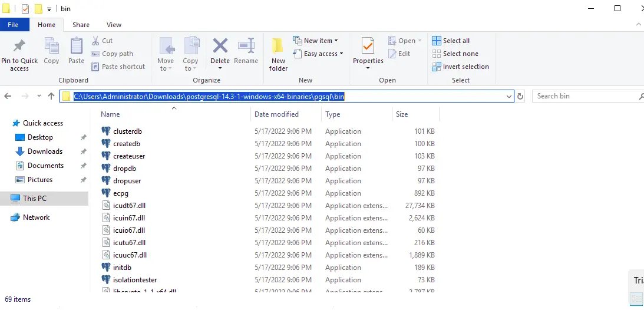Sort by Type column header
The image size is (644, 310).
coord(333,114)
